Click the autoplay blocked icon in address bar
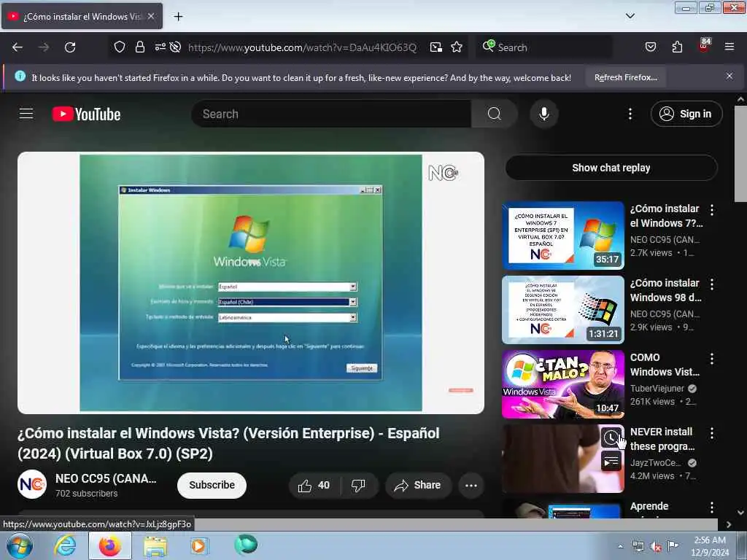The height and width of the screenshot is (560, 747). [x=175, y=47]
